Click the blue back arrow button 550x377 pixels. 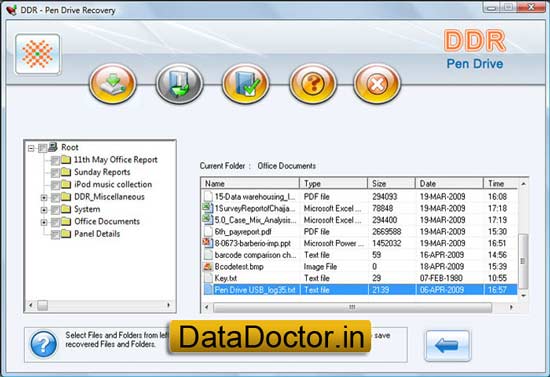pyautogui.click(x=447, y=345)
